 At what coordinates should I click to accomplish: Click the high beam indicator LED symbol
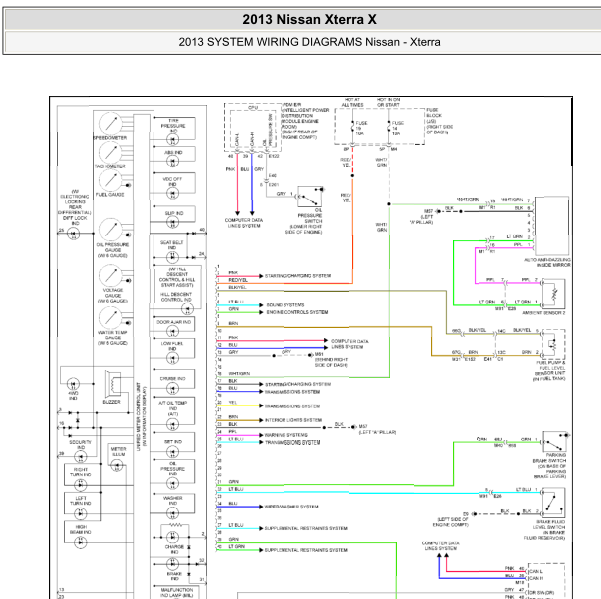click(x=80, y=542)
